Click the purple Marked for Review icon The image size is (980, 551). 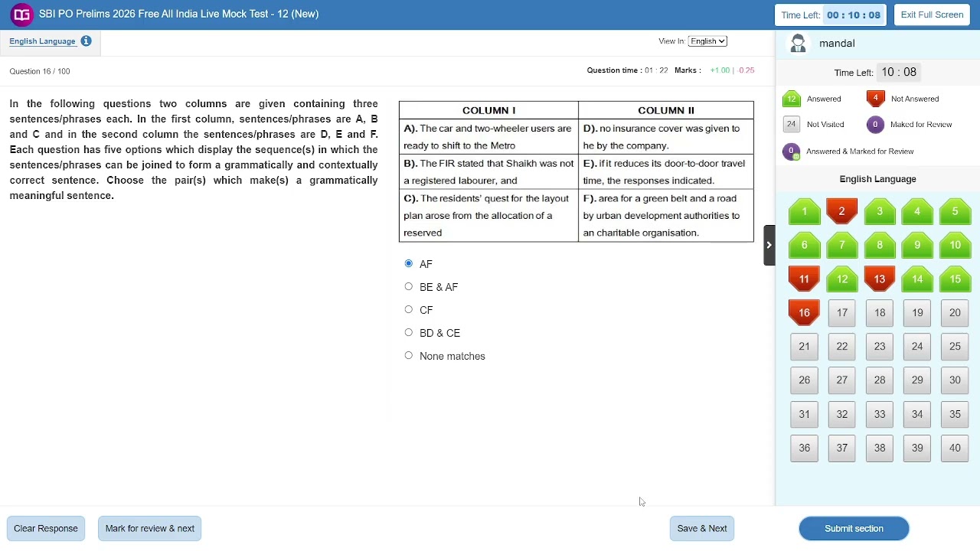(876, 124)
